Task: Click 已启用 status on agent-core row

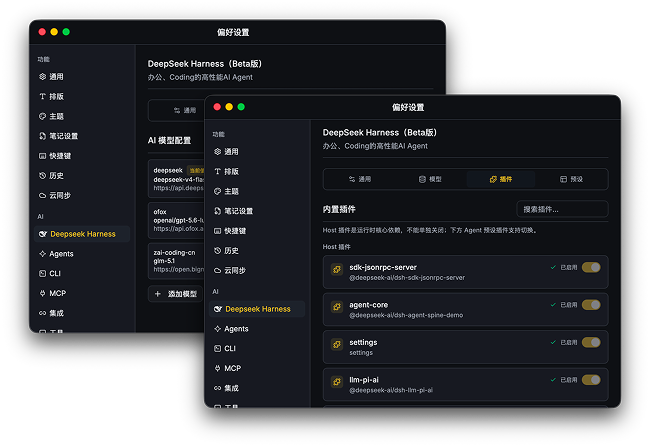Action: tap(568, 305)
